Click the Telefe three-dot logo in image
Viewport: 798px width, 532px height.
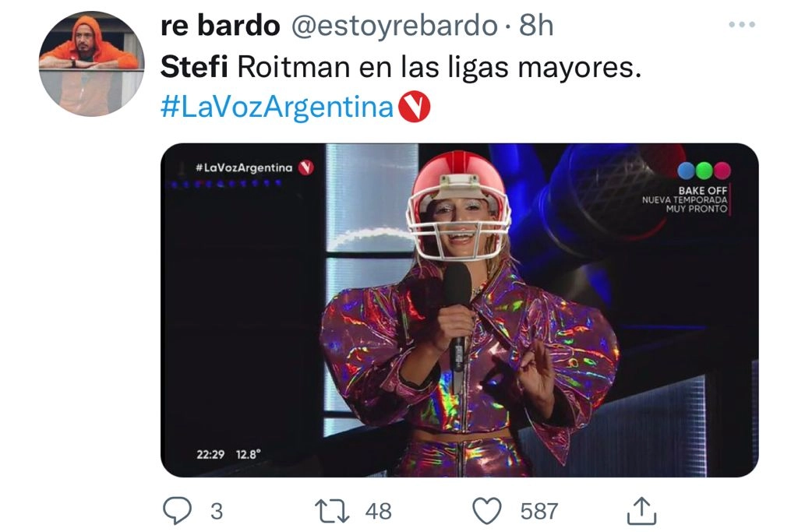704,171
